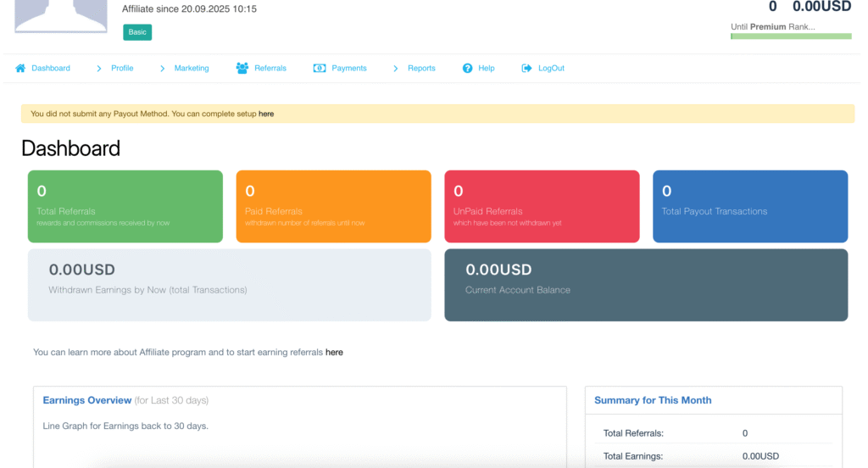The width and height of the screenshot is (868, 468).
Task: Select the green Total Referrals card
Action: 125,206
